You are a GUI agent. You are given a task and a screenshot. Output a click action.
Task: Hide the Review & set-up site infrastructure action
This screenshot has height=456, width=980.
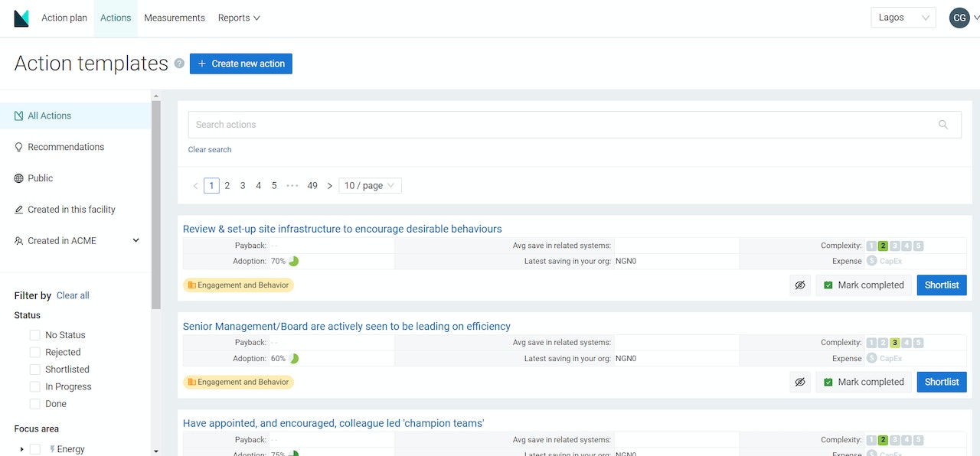pos(800,285)
